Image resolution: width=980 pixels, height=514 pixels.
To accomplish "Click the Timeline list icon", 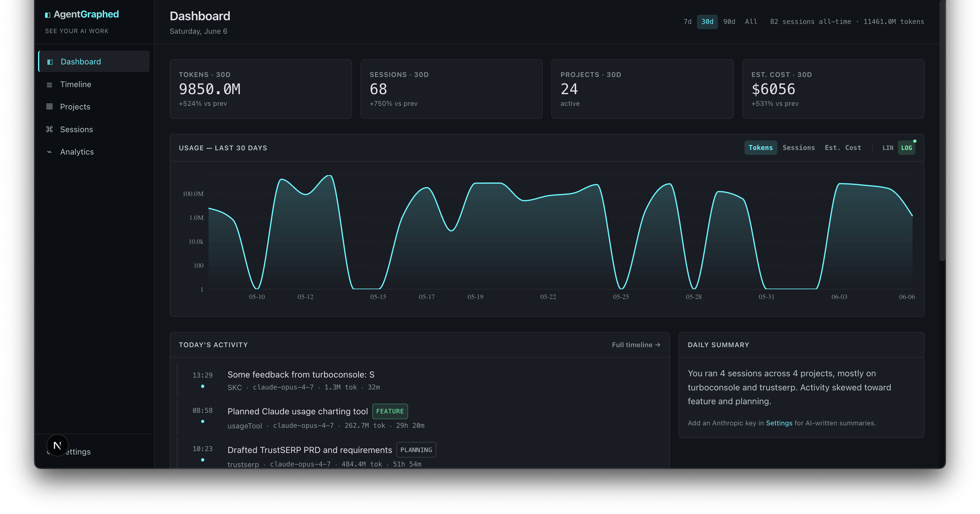I will [49, 84].
